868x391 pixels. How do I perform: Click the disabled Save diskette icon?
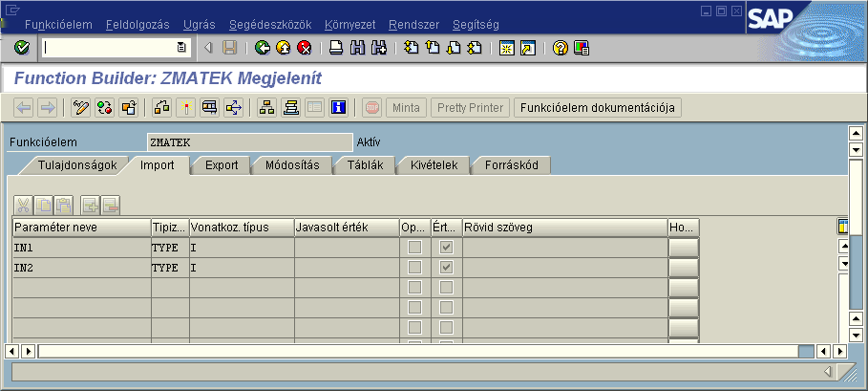point(230,48)
